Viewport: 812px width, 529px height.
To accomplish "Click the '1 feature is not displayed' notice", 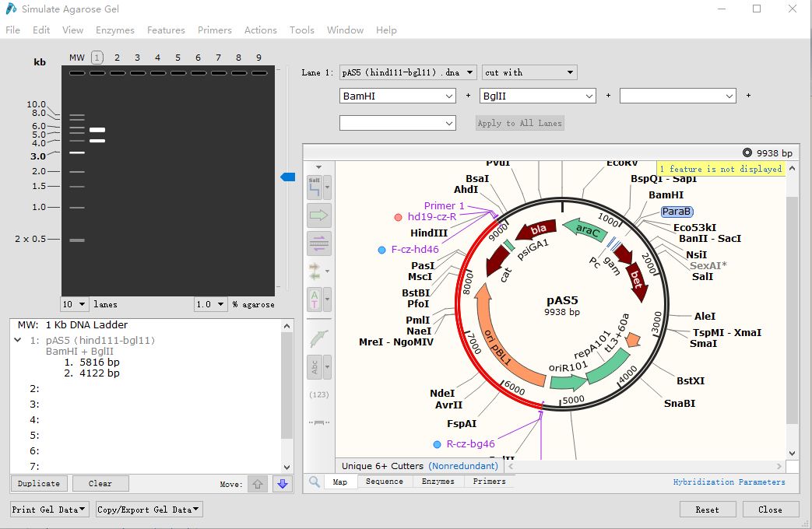I will pos(721,169).
